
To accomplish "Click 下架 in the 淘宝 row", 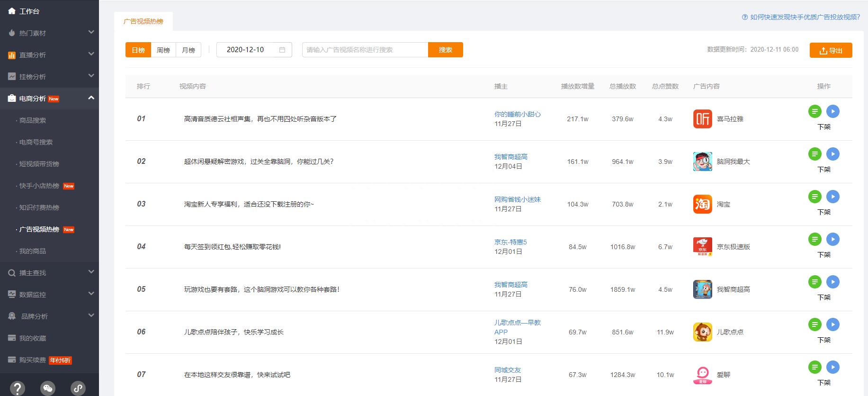I will pos(824,212).
